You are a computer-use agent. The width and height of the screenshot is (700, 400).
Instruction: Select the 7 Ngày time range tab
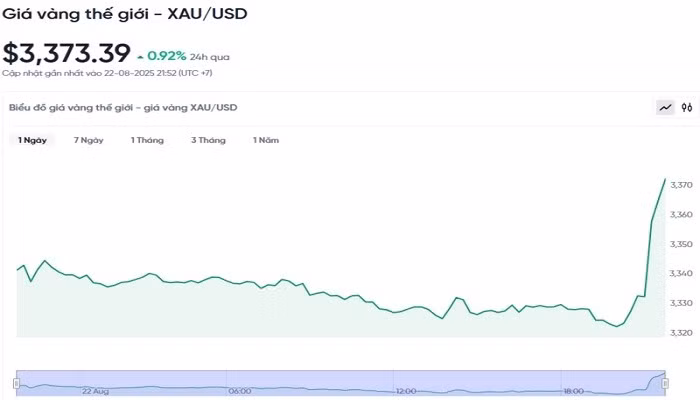click(88, 140)
